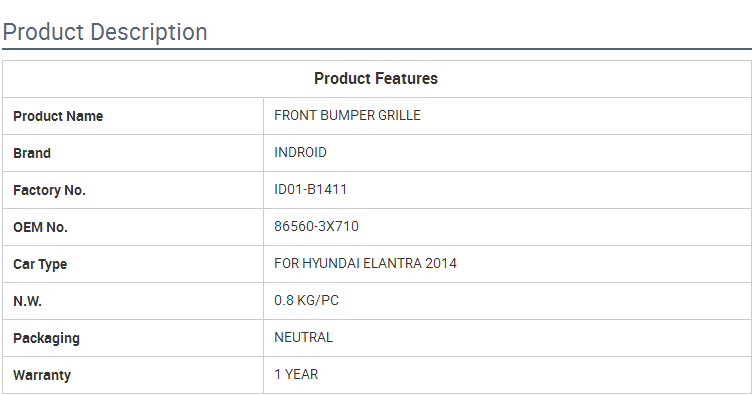Image resolution: width=754 pixels, height=396 pixels.
Task: Select the INDROID brand value
Action: pos(300,152)
